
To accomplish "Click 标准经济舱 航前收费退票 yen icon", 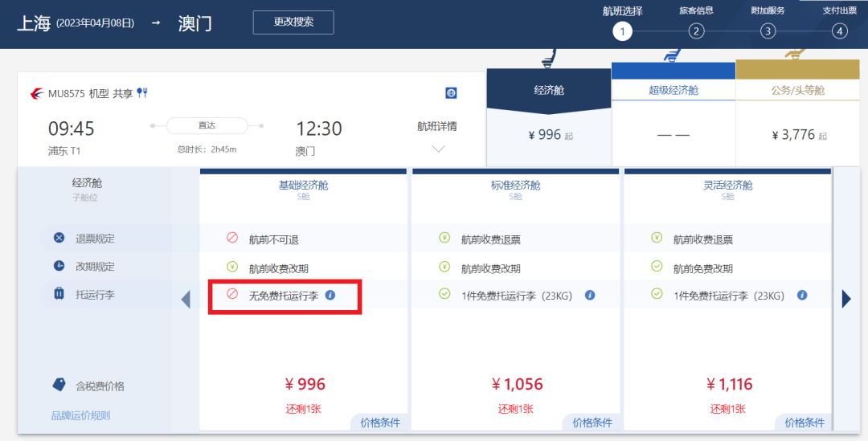I will click(444, 238).
